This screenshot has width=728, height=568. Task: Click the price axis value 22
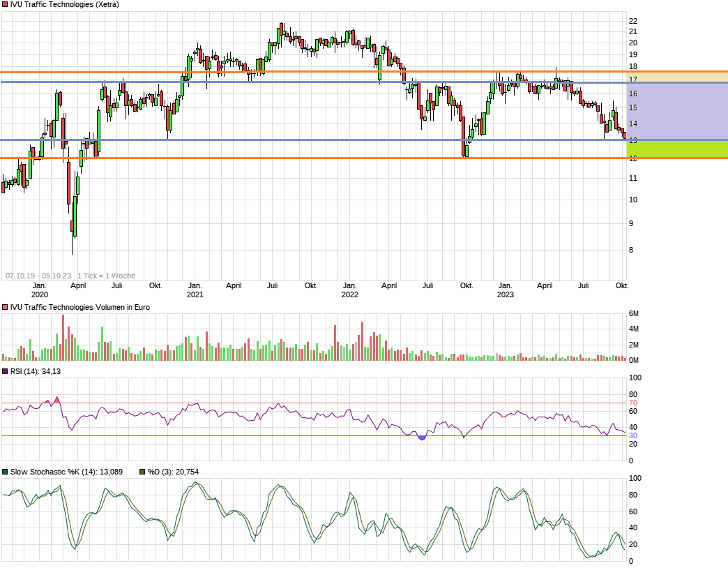[x=633, y=21]
